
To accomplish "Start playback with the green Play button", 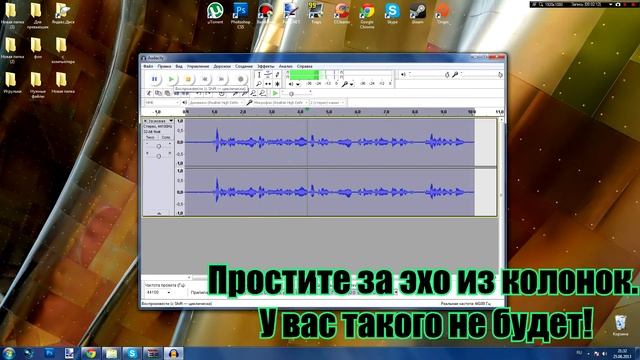I will (x=171, y=79).
